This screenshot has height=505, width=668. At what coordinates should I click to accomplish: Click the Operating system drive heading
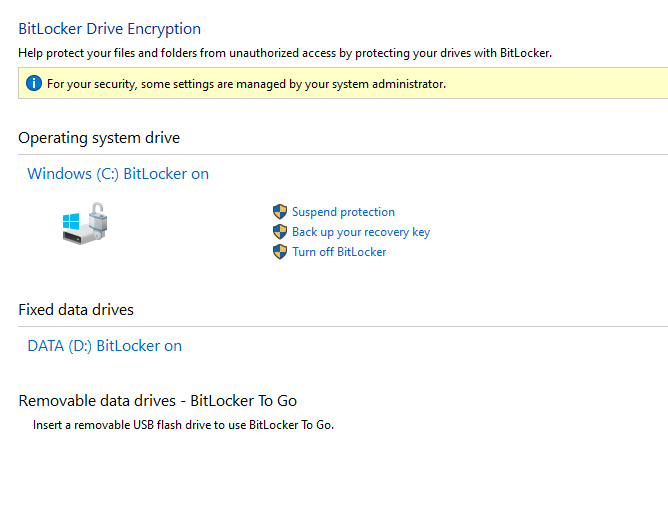click(99, 138)
